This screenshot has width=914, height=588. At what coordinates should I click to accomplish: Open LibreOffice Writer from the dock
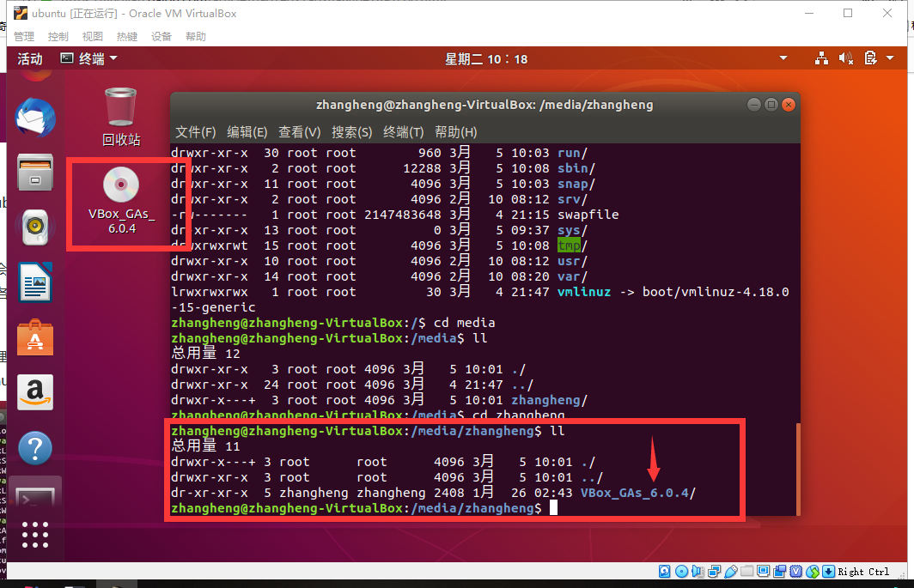35,282
